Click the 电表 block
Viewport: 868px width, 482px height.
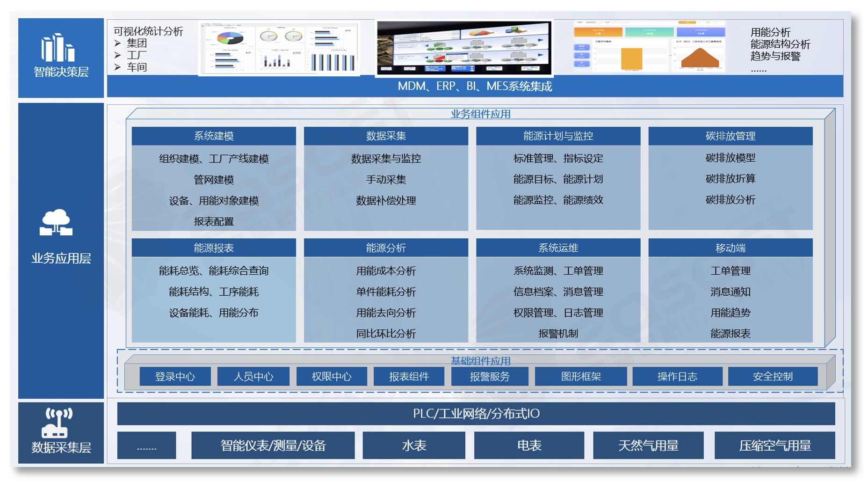click(x=529, y=445)
